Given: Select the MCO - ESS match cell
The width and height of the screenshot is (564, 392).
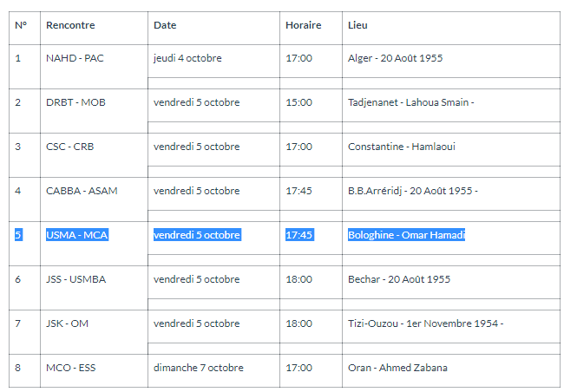Looking at the screenshot, I should (x=71, y=368).
